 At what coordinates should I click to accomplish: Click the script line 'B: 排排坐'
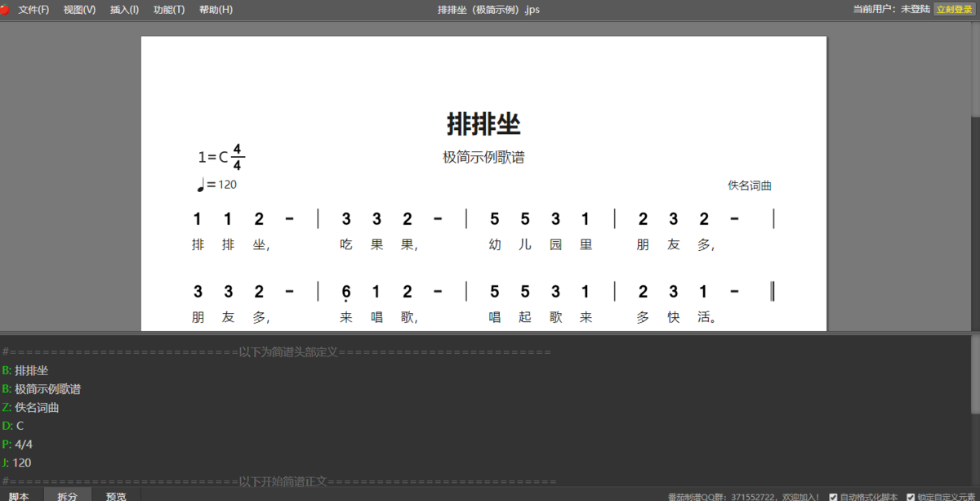click(x=25, y=370)
